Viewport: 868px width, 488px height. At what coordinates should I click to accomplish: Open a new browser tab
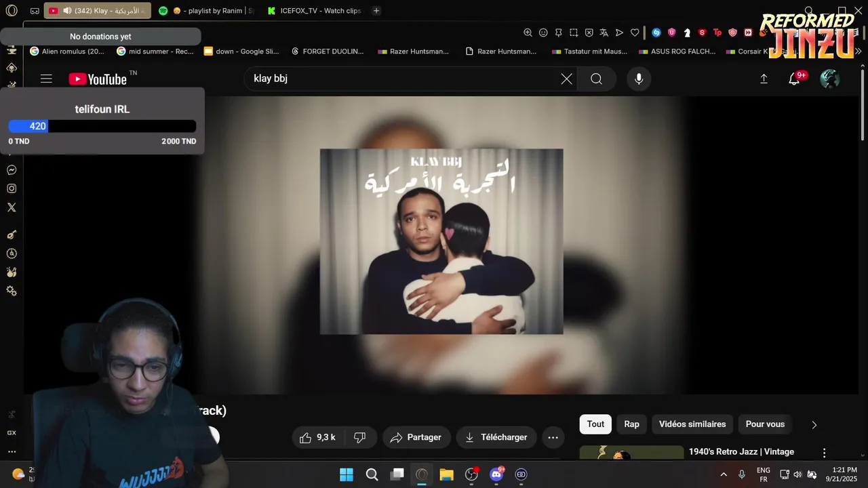[376, 11]
